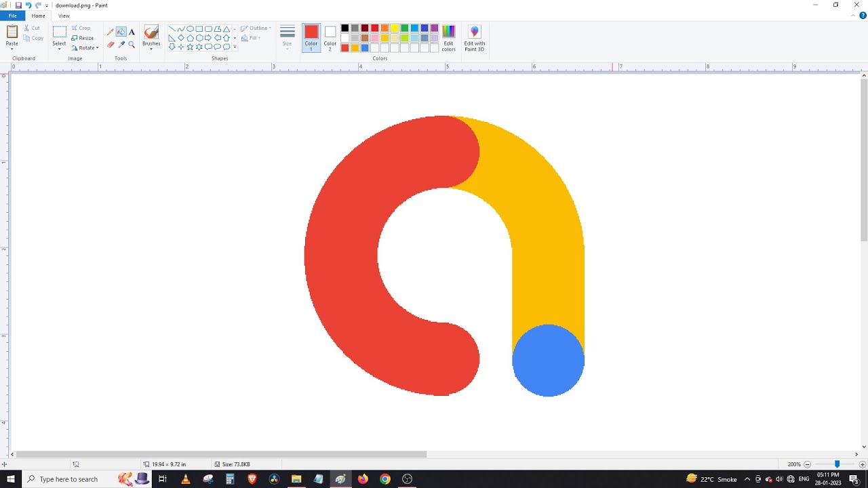868x488 pixels.
Task: Open Calculator from the taskbar
Action: pyautogui.click(x=230, y=479)
